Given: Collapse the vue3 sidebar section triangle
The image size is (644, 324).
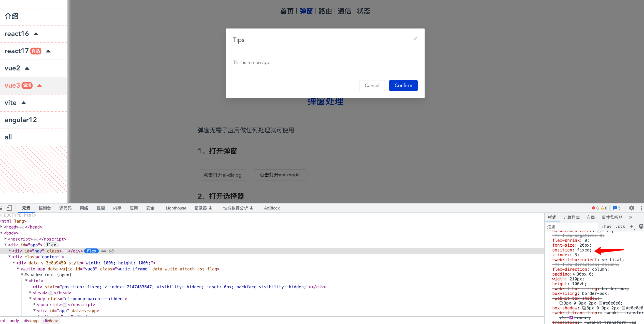Looking at the screenshot, I should (x=39, y=86).
